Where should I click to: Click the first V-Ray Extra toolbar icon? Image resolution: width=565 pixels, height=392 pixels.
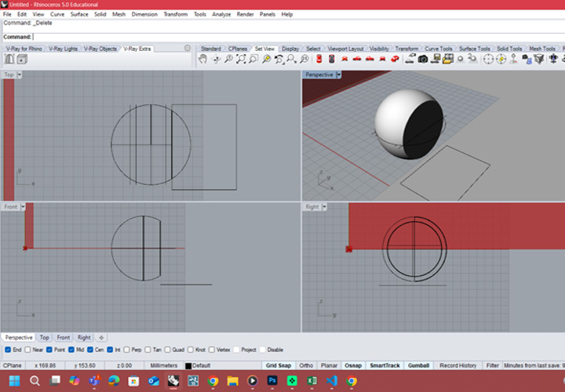click(9, 60)
